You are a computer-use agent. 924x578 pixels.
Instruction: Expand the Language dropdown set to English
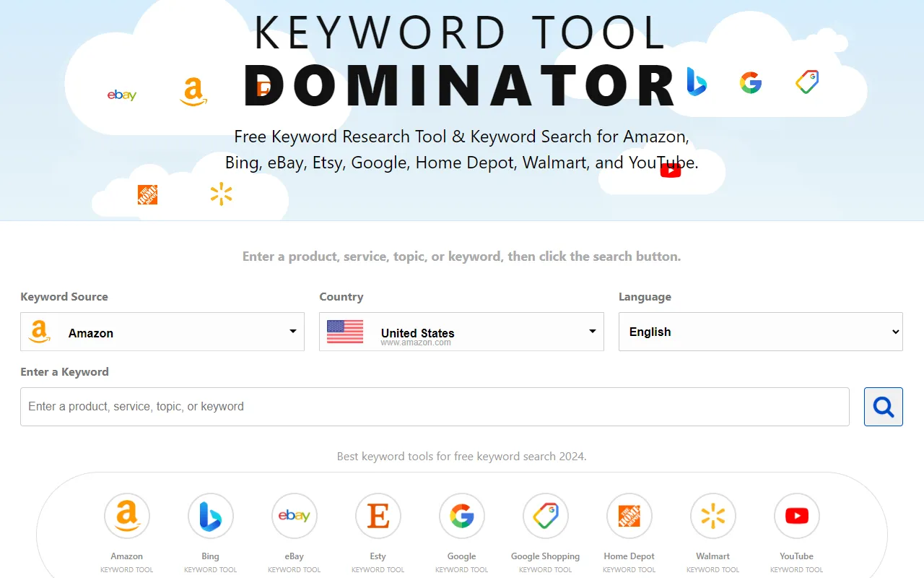761,332
